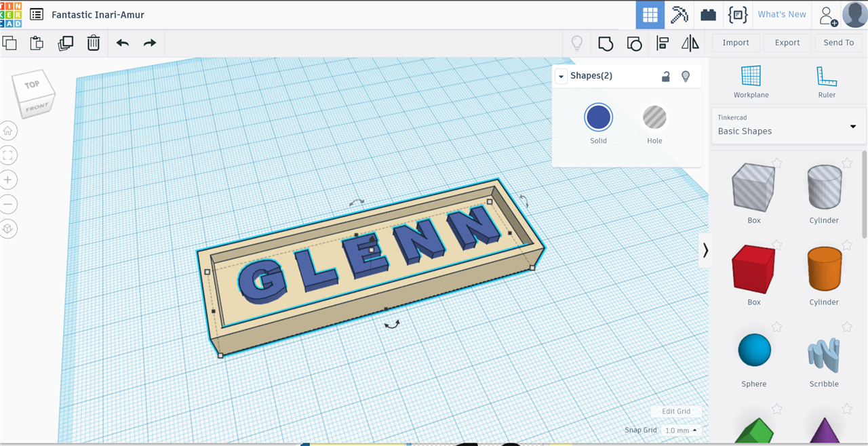868x446 pixels.
Task: Favorite the Scribble shape star
Action: (847, 327)
